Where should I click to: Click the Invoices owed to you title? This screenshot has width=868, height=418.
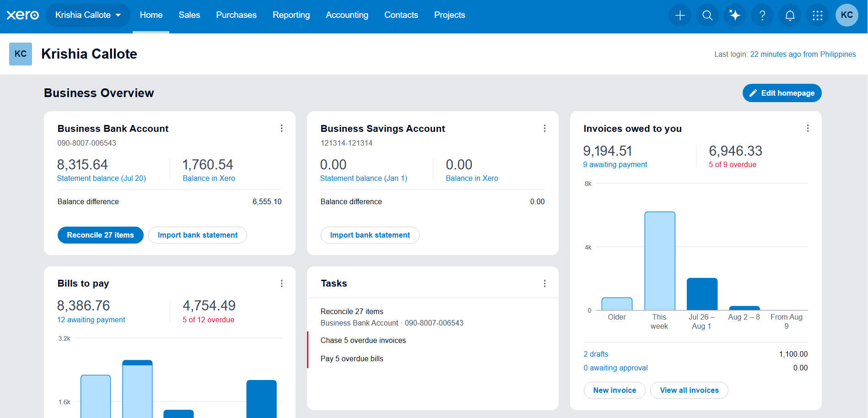633,129
